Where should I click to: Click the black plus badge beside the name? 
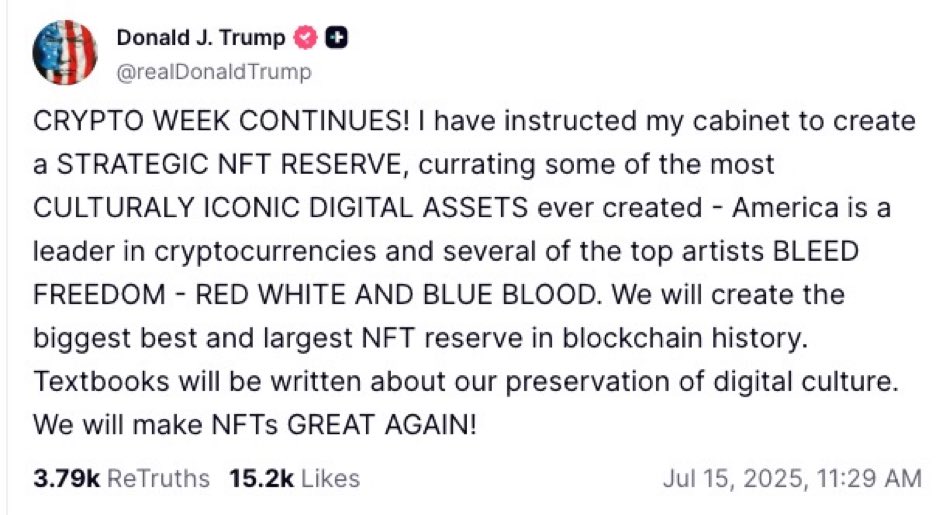tap(336, 38)
